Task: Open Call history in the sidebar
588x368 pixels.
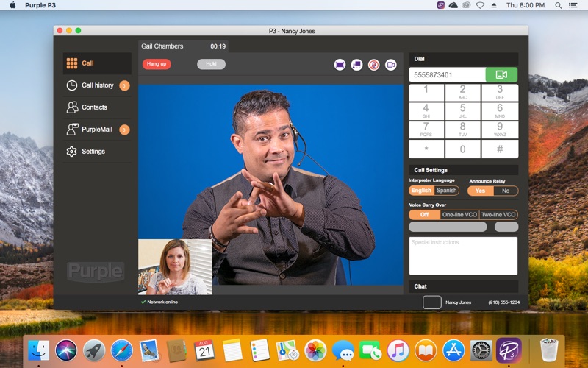Action: click(x=97, y=85)
